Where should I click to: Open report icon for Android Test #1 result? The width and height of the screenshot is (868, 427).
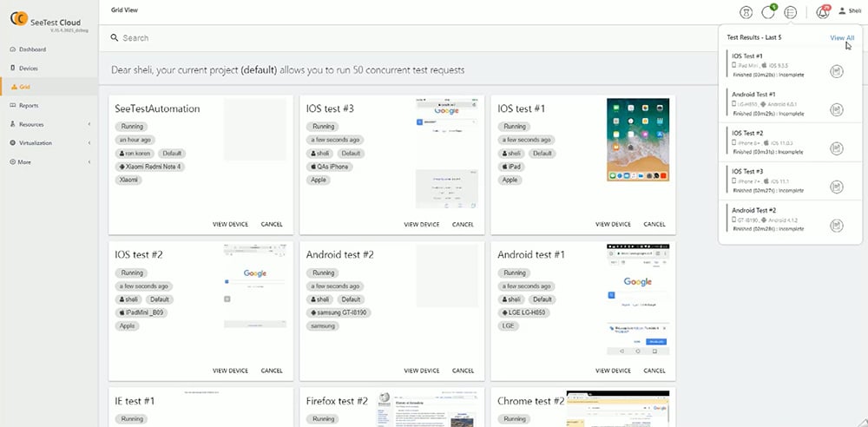(x=837, y=109)
